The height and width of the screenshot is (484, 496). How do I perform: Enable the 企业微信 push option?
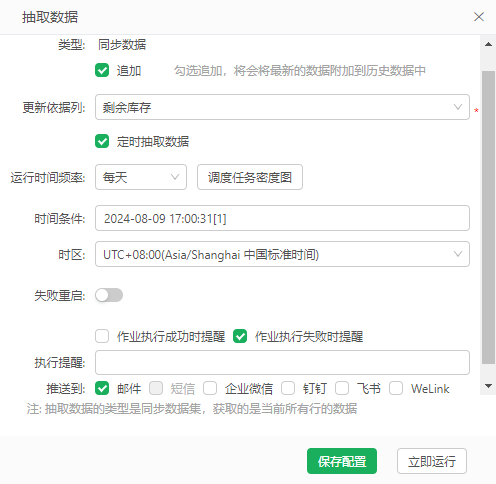pyautogui.click(x=210, y=388)
